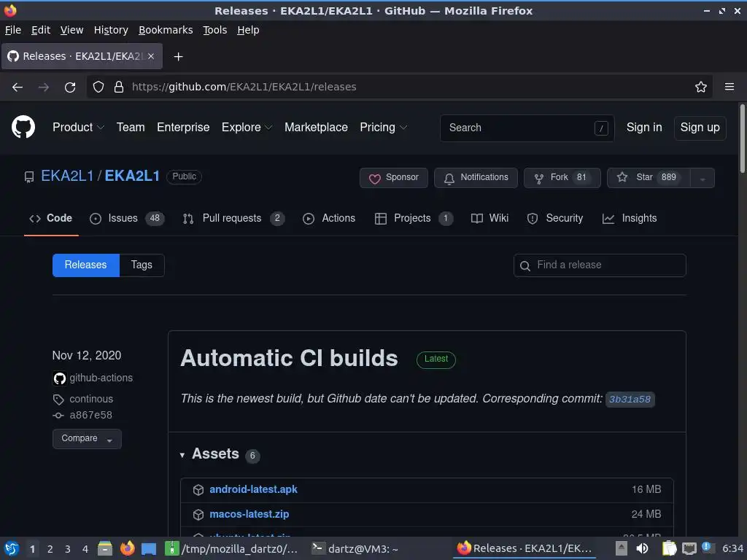Switch to the Pull requests tab

[233, 219]
